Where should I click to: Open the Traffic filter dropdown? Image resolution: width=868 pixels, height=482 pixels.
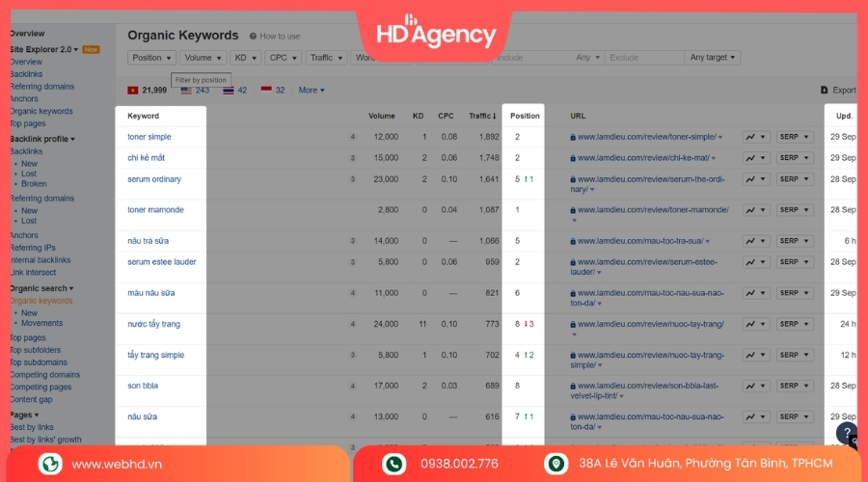tap(326, 58)
